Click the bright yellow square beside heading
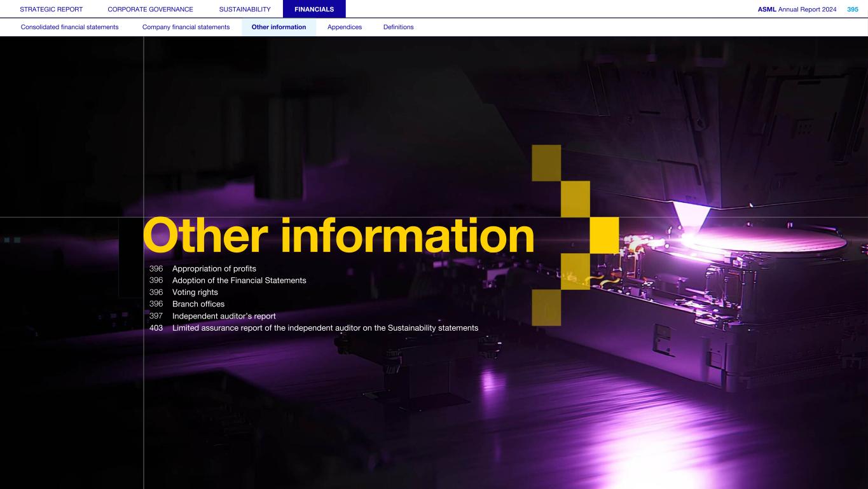 click(x=605, y=235)
